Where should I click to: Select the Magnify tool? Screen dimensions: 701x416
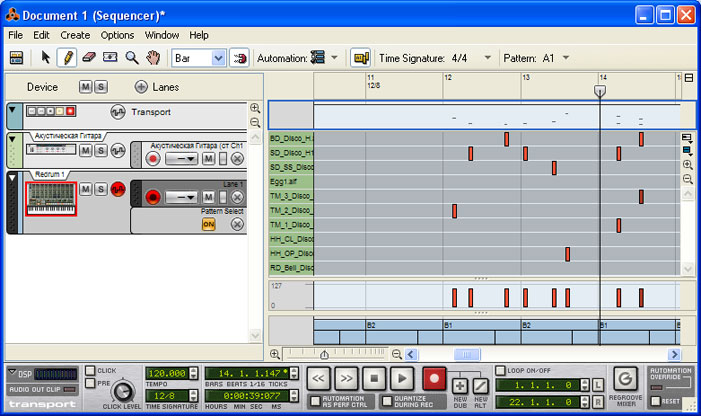pyautogui.click(x=131, y=58)
